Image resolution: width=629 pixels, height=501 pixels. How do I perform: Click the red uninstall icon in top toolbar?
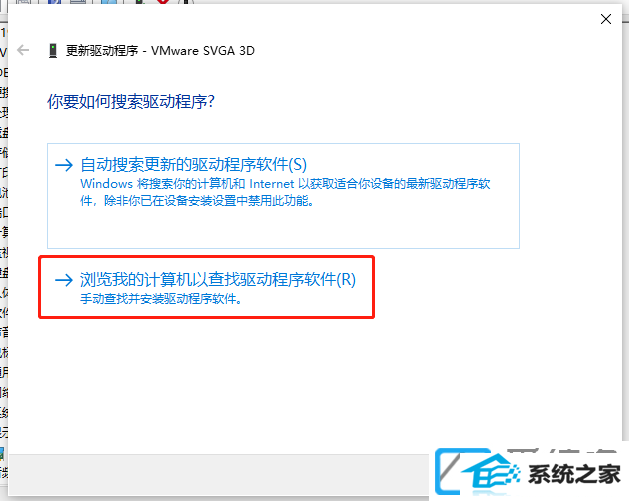pyautogui.click(x=162, y=2)
